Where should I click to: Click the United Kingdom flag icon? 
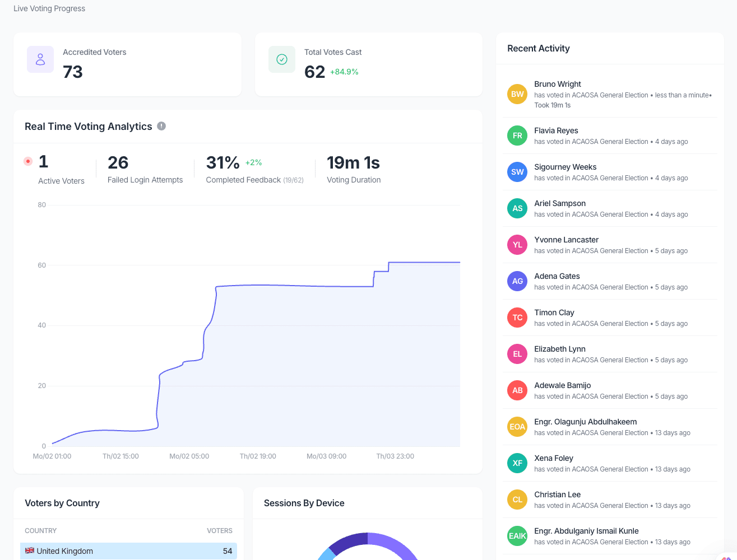coord(29,551)
